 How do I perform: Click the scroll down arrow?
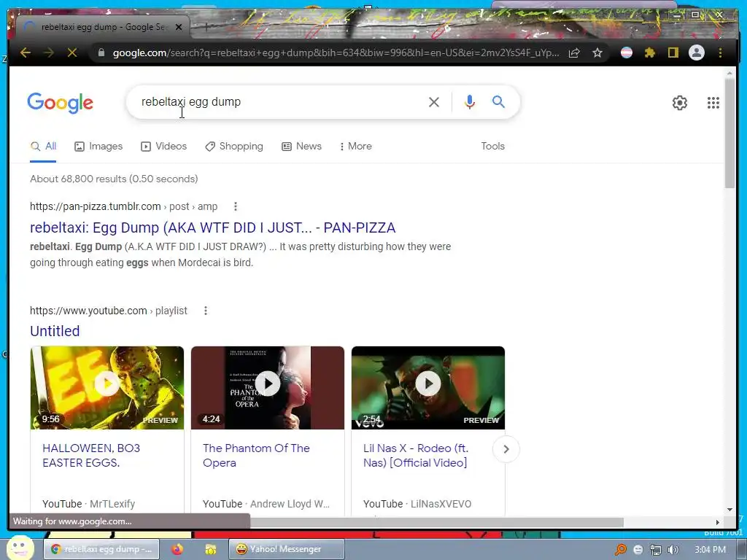click(729, 510)
